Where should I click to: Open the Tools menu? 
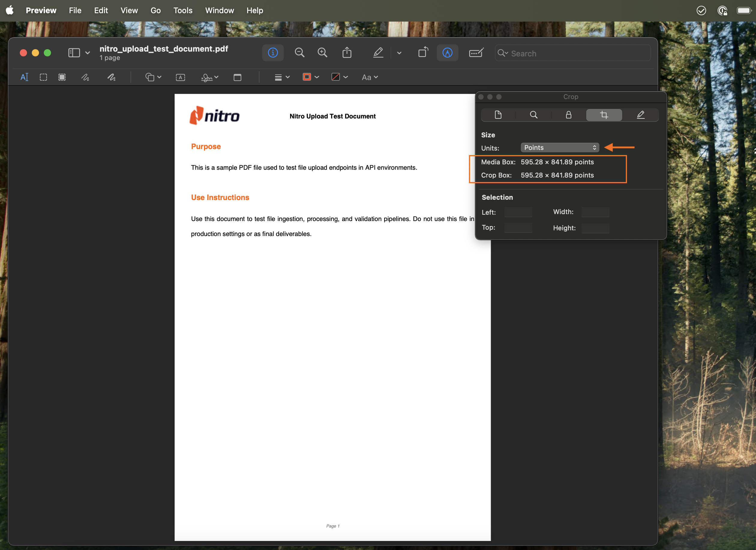183,11
